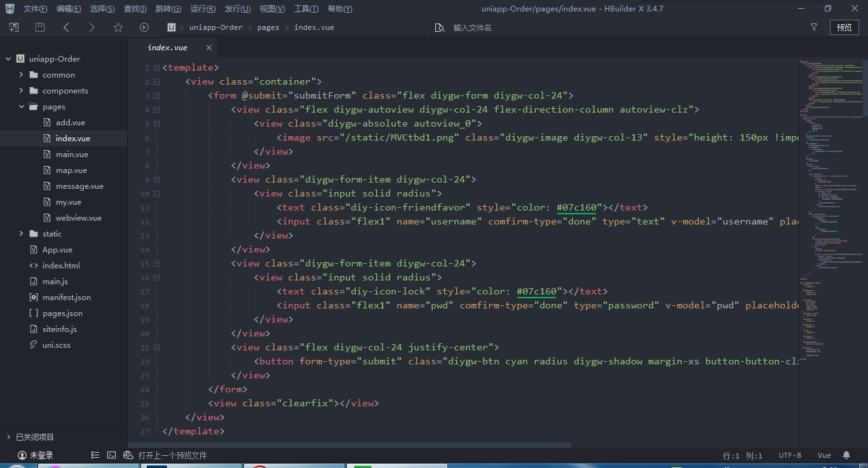Click the web preview globe icon
The height and width of the screenshot is (468, 868).
click(x=128, y=455)
